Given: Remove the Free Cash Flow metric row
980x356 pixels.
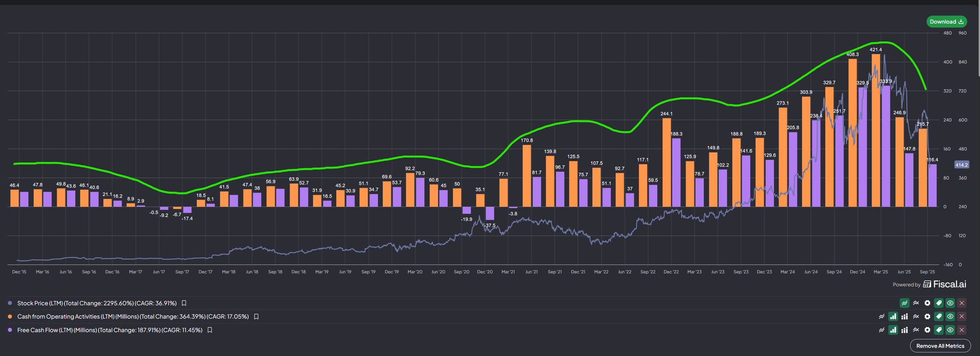Looking at the screenshot, I should pyautogui.click(x=961, y=330).
